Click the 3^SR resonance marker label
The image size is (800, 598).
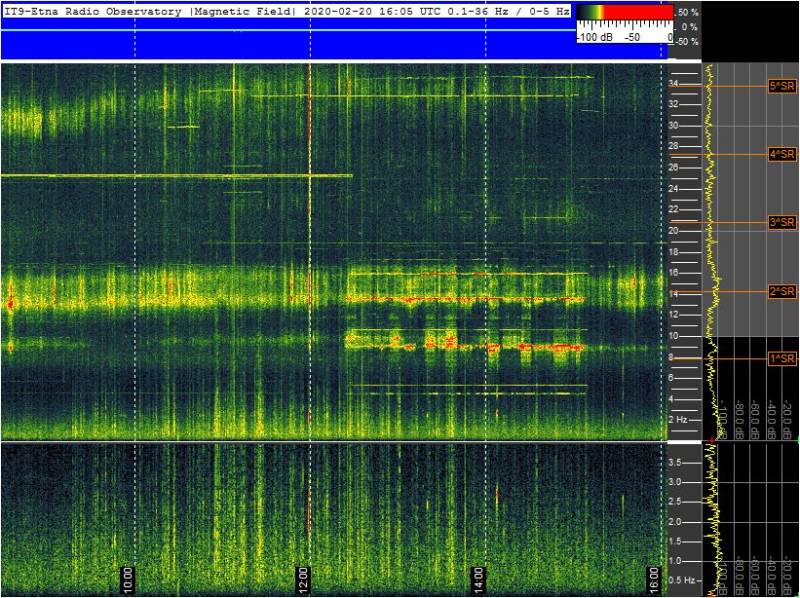pos(782,222)
